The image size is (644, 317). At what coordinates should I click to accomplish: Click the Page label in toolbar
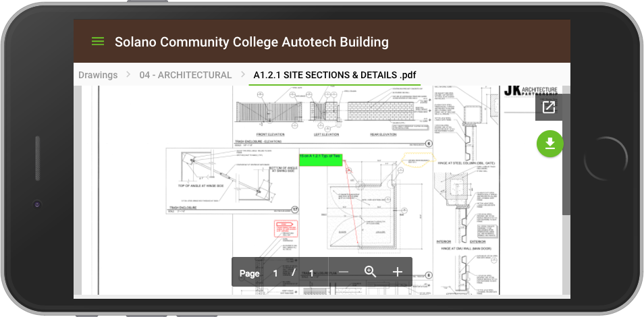(x=249, y=273)
